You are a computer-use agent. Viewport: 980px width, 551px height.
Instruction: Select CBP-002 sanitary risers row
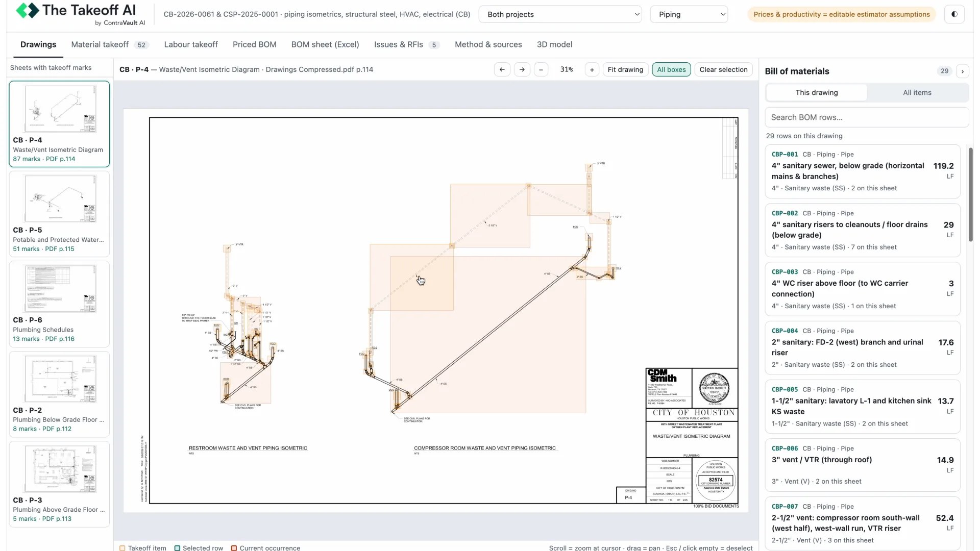tap(862, 230)
